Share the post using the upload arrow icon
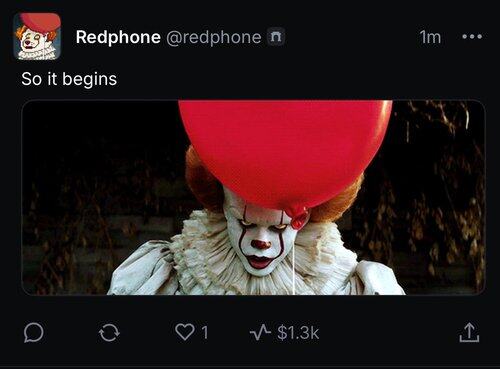Viewport: 500px width, 369px height. click(469, 332)
